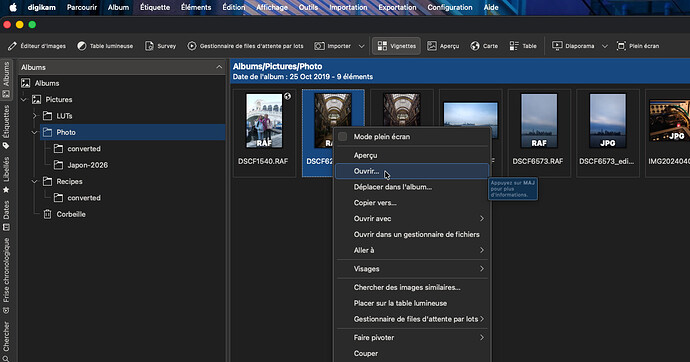Switch to Vignettes thumbnail view
The height and width of the screenshot is (362, 690).
(x=396, y=46)
